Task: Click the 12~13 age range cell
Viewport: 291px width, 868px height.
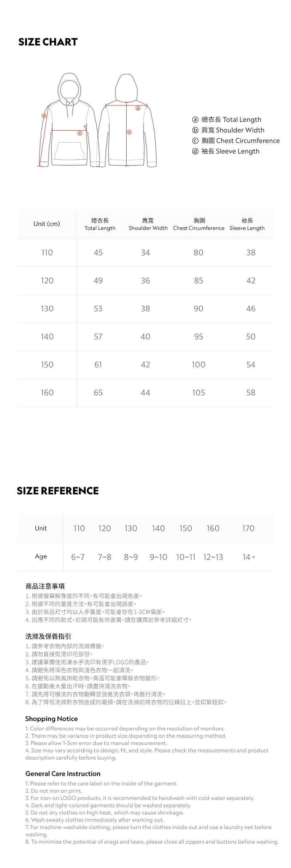Action: click(x=213, y=557)
